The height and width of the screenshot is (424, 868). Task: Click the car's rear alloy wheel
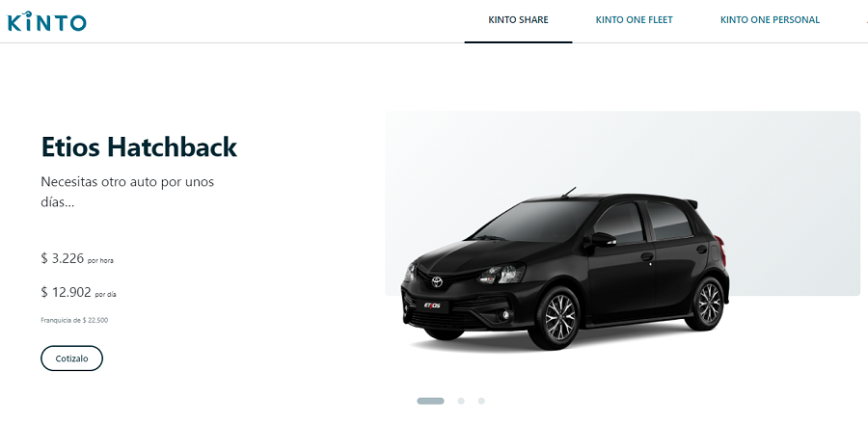pos(708,303)
